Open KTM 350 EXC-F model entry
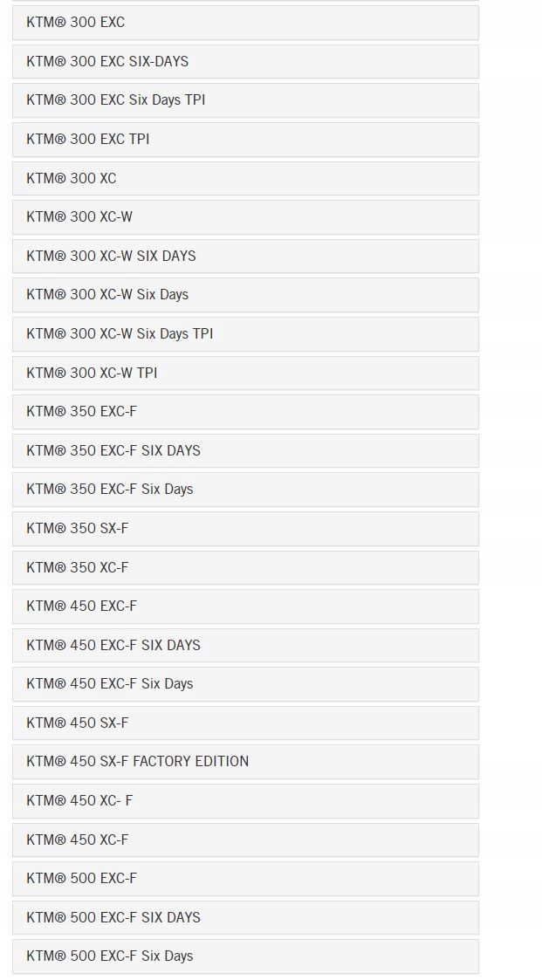542x980 pixels. [x=245, y=412]
